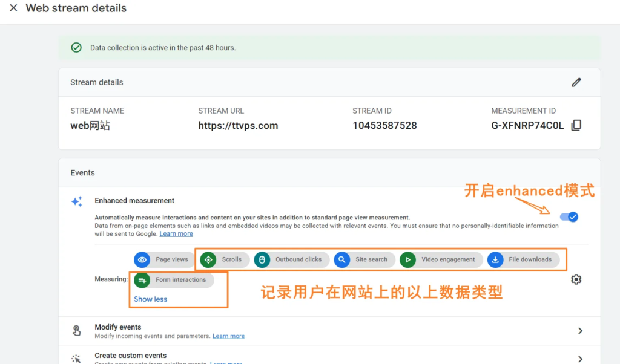Click the Site search magnifier icon
This screenshot has width=620, height=364.
coord(341,259)
